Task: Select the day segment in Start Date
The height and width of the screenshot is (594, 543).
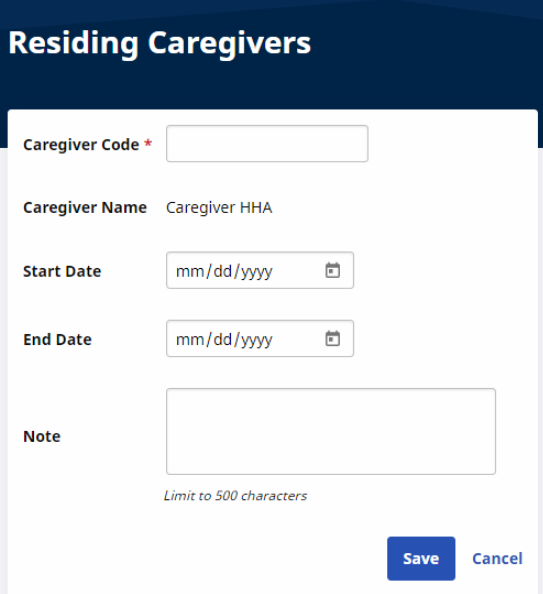Action: pyautogui.click(x=222, y=271)
